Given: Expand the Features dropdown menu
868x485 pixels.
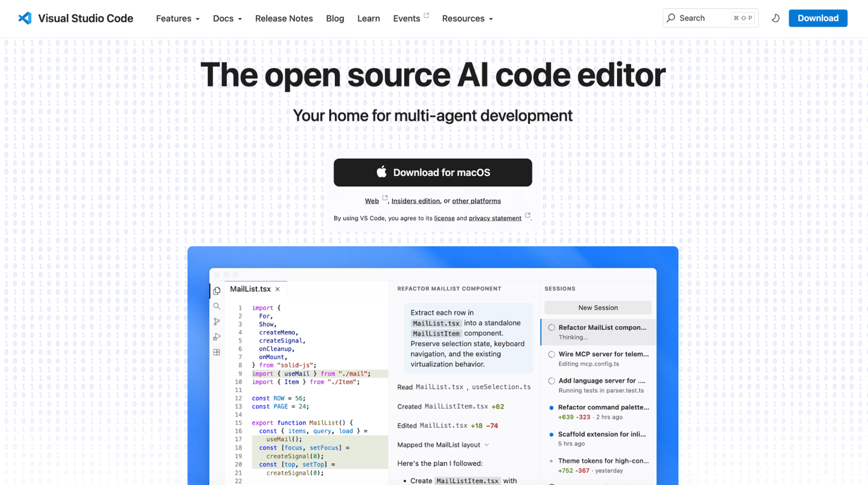Looking at the screenshot, I should 178,18.
